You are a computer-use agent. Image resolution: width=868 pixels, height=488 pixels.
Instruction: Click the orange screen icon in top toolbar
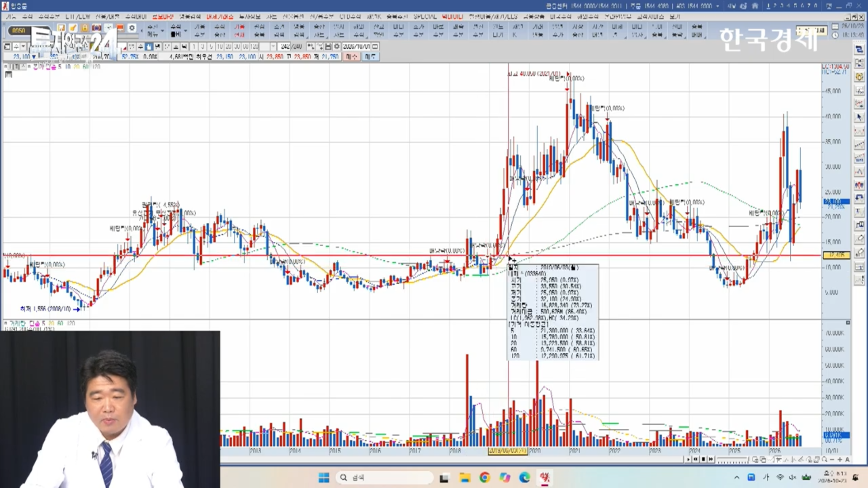(x=120, y=28)
